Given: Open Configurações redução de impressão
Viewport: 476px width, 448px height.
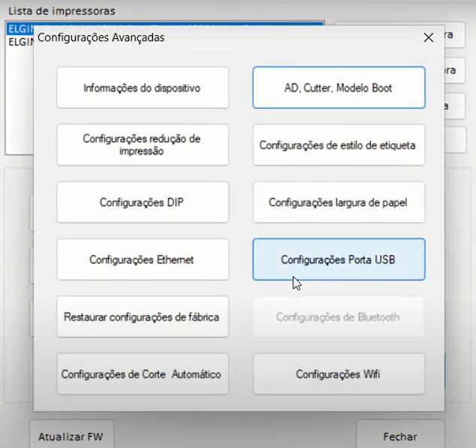Looking at the screenshot, I should tap(143, 145).
